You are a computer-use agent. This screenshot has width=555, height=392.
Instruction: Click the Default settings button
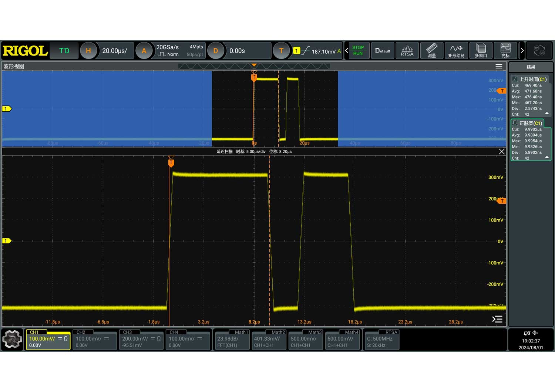coord(383,51)
